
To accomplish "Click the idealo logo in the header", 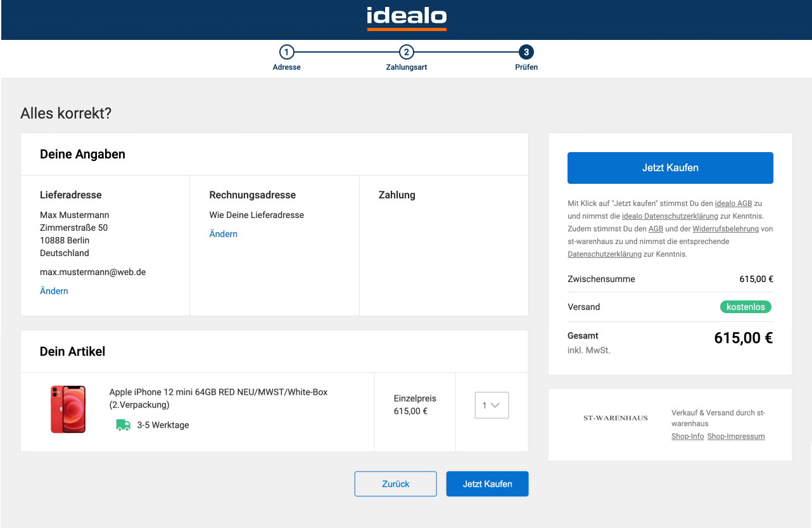I will pyautogui.click(x=407, y=18).
